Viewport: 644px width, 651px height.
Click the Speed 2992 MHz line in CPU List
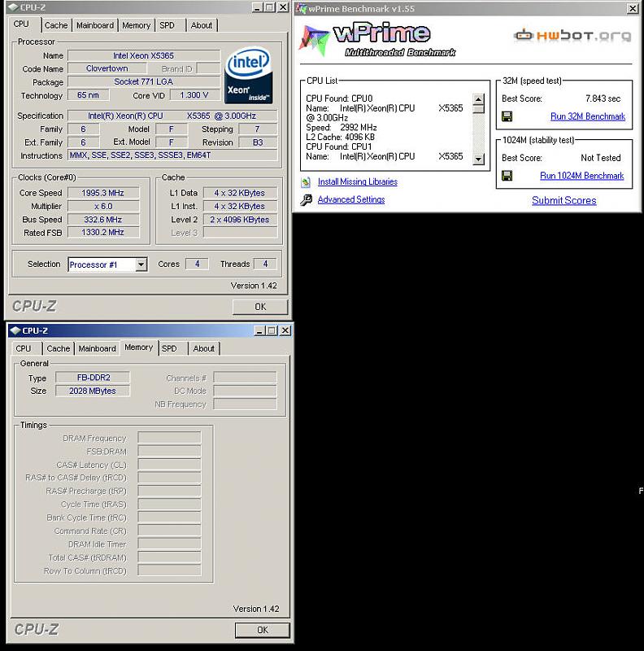342,128
